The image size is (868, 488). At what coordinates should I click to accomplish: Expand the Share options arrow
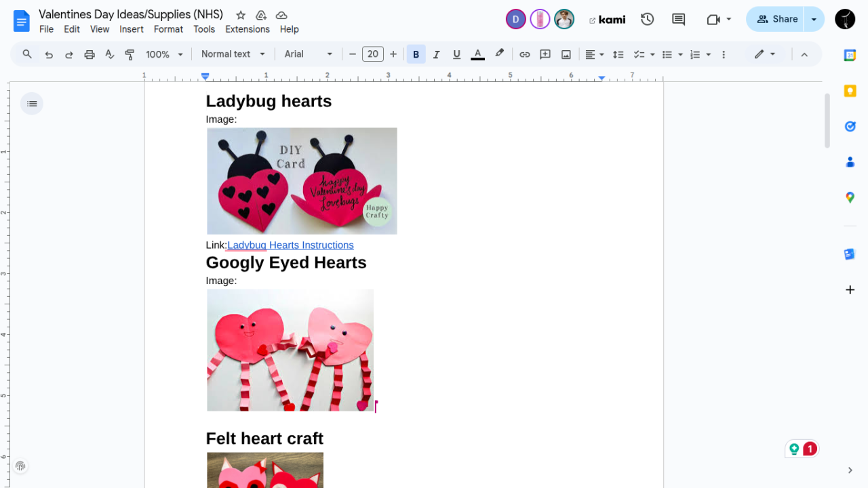[x=814, y=19]
